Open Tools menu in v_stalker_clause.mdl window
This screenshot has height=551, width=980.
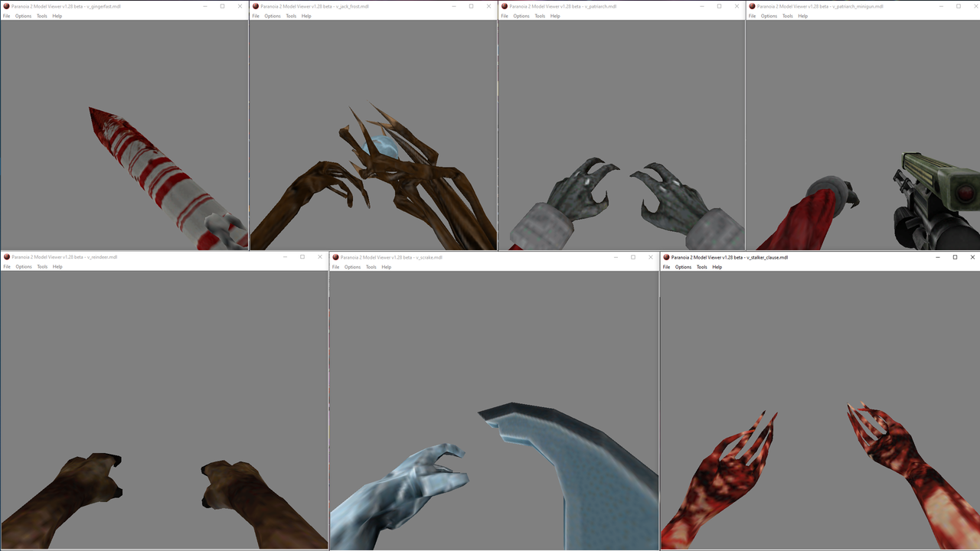tap(701, 267)
